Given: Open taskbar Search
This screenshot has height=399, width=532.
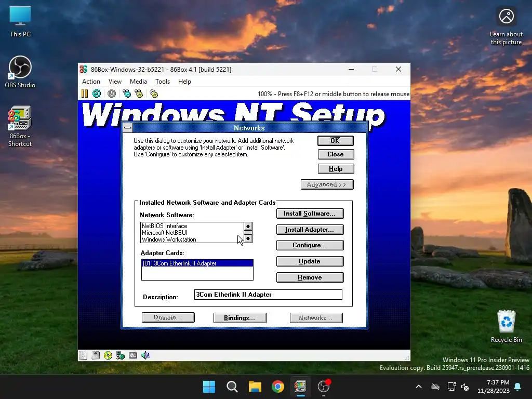Looking at the screenshot, I should click(232, 387).
